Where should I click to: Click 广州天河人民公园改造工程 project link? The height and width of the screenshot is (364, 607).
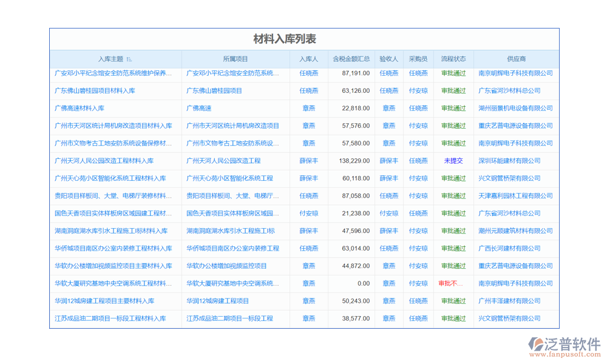(223, 161)
